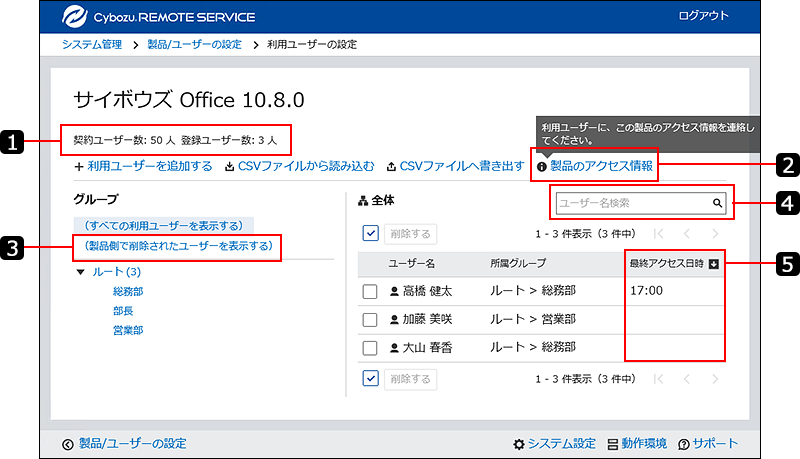
Task: Click the bottom 削除する button
Action: point(410,379)
